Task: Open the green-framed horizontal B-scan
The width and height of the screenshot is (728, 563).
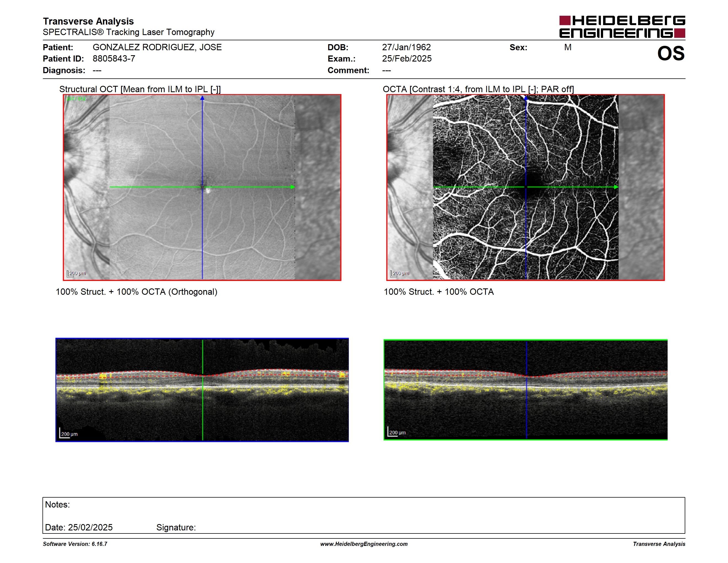Action: pos(526,390)
